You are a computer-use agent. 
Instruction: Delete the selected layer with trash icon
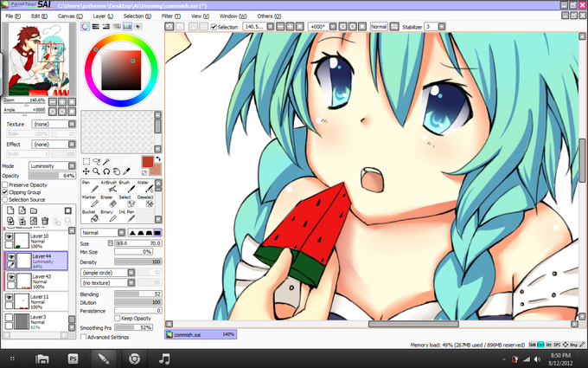click(45, 221)
